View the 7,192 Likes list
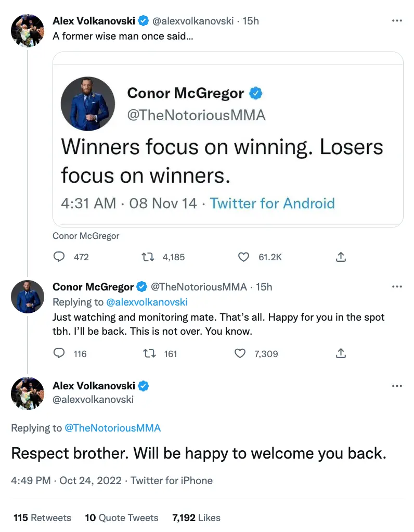Image resolution: width=414 pixels, height=532 pixels. 196,518
